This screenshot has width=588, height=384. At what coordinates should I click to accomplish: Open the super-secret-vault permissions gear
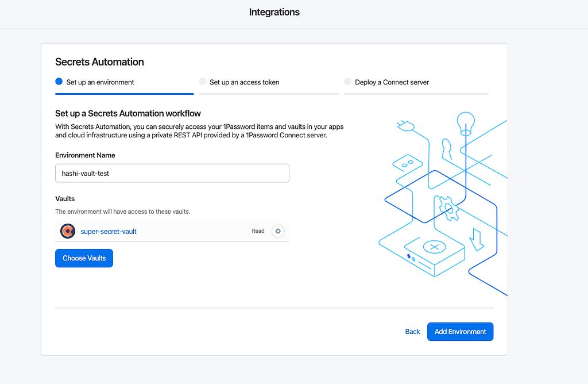[278, 231]
